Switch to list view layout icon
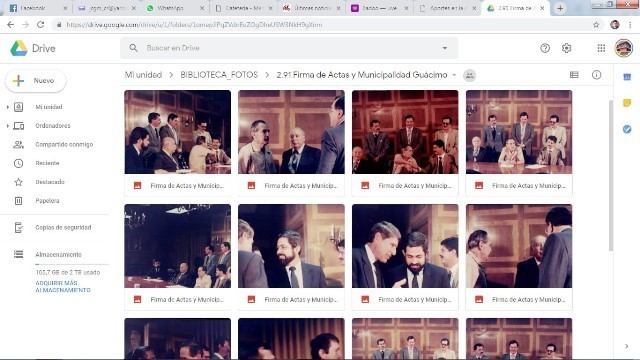Image resolution: width=640 pixels, height=360 pixels. (574, 75)
